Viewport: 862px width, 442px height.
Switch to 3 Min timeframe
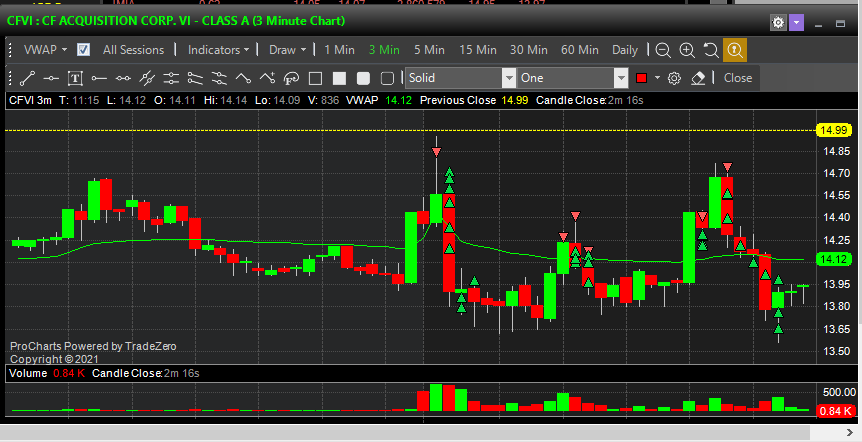[384, 49]
